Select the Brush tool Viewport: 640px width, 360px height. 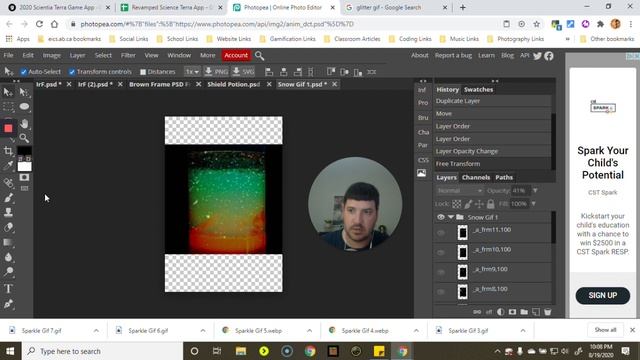pyautogui.click(x=8, y=198)
